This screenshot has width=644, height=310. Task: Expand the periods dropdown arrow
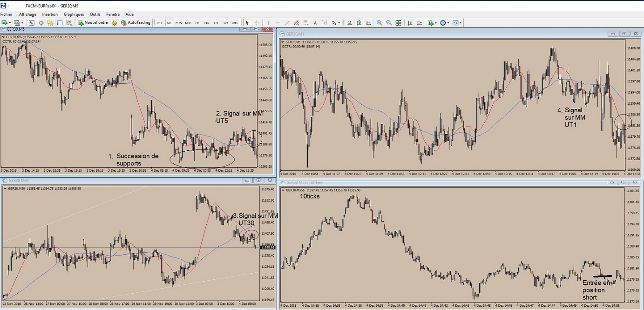pos(448,23)
